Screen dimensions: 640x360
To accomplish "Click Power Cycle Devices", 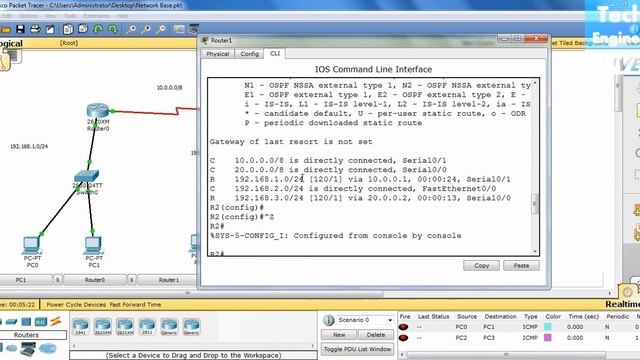I will tap(76, 304).
